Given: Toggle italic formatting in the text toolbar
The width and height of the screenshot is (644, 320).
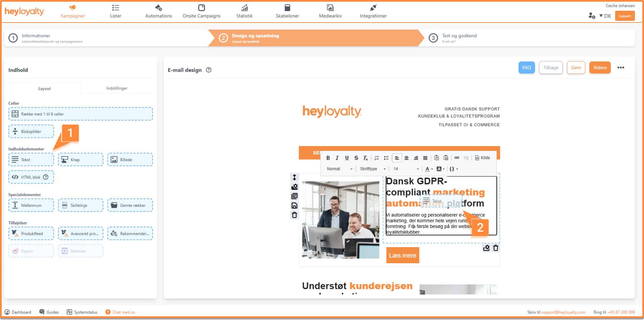Looking at the screenshot, I should click(337, 158).
